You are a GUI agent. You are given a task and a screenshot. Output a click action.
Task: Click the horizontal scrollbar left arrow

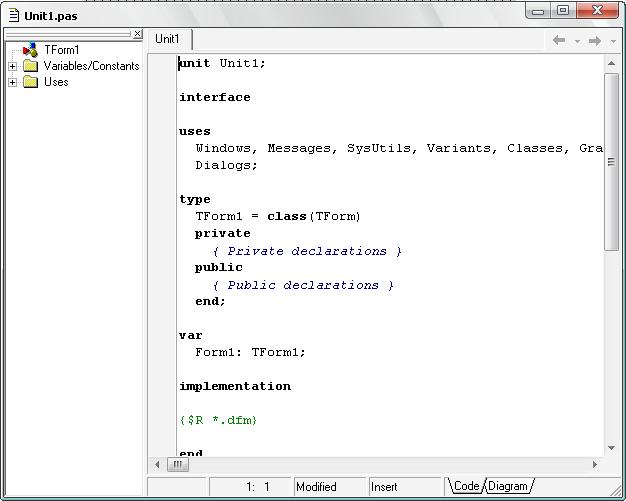coord(157,464)
